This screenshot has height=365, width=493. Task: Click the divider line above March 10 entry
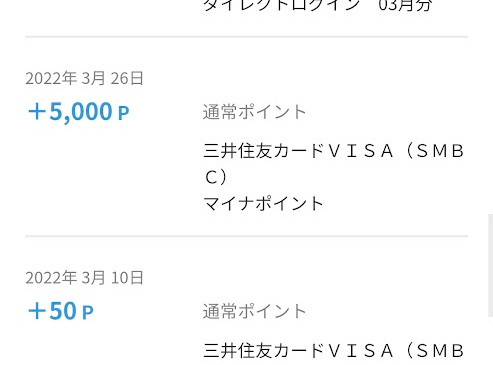coord(247,236)
